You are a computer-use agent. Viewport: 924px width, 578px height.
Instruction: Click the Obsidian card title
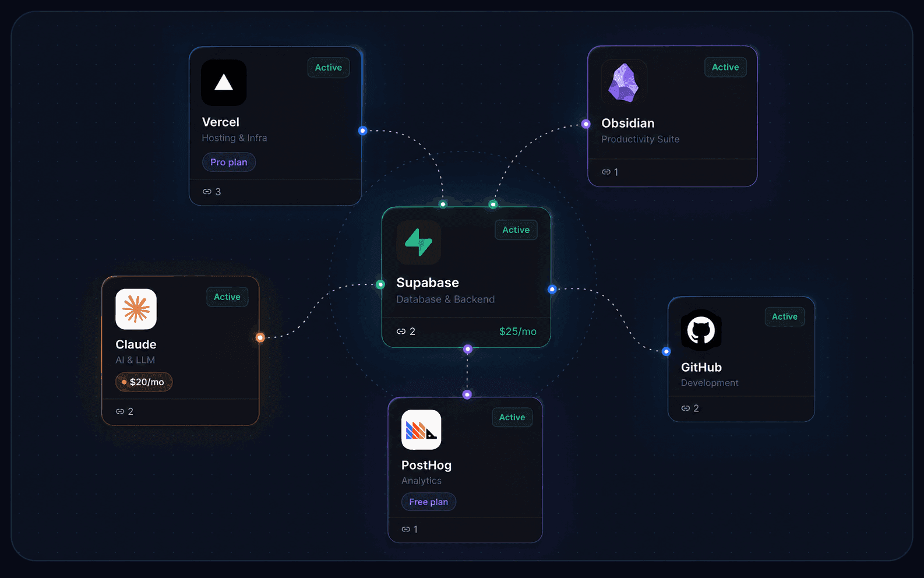pyautogui.click(x=628, y=124)
